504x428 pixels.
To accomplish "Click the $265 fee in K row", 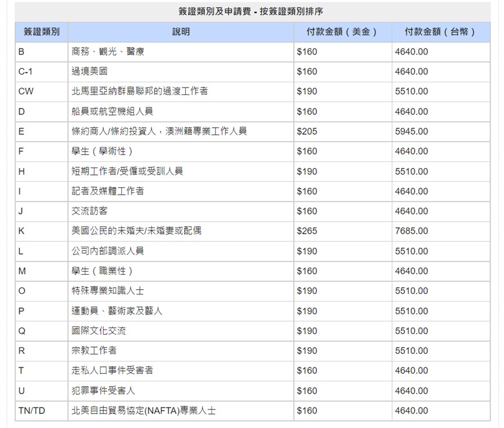I will point(307,231).
